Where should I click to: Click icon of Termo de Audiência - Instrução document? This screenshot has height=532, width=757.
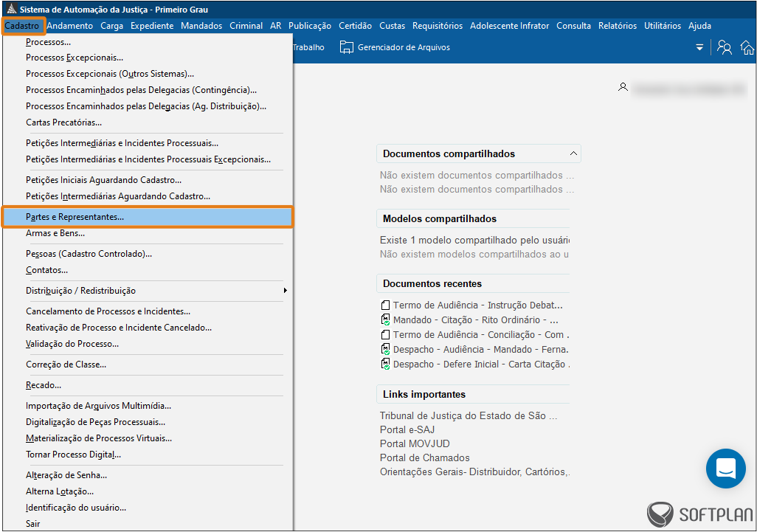tap(385, 305)
